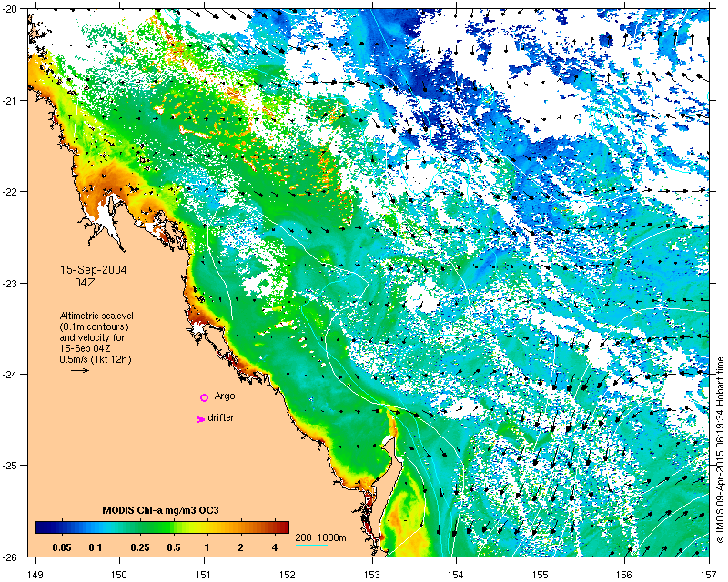728x582 pixels.
Task: Select the date label 15-Sep-2004
Action: (94, 270)
